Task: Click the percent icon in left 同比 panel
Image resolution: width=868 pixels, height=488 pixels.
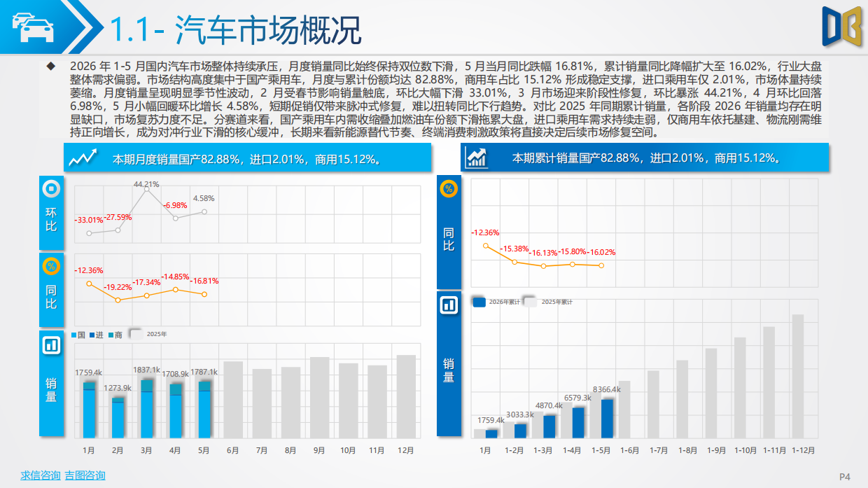Action: (51, 266)
